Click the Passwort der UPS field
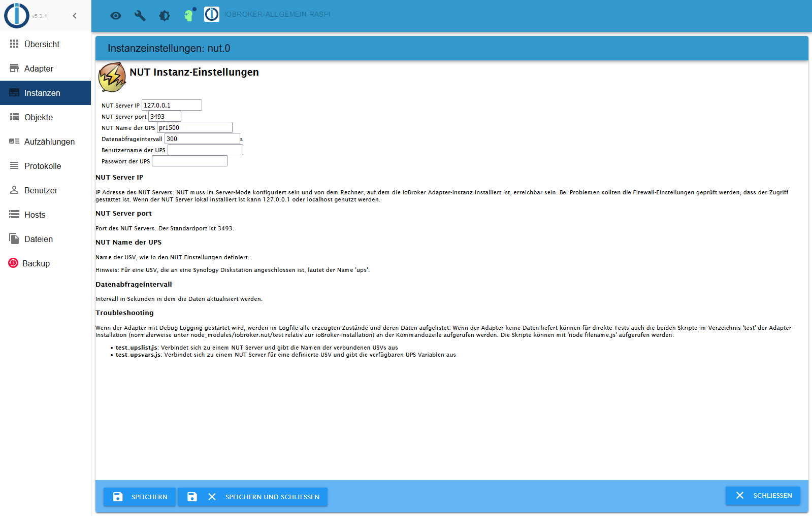Viewport: 812px width, 516px height. point(189,161)
